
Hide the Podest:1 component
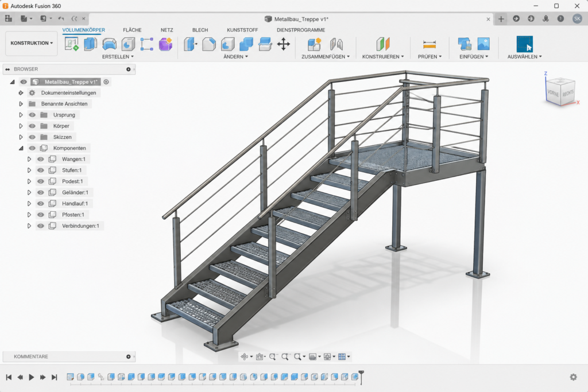pyautogui.click(x=41, y=181)
